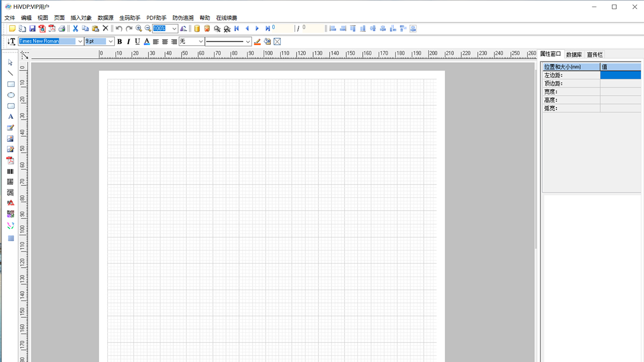644x362 pixels.
Task: Open the 9 pt font size dropdown
Action: coord(111,41)
